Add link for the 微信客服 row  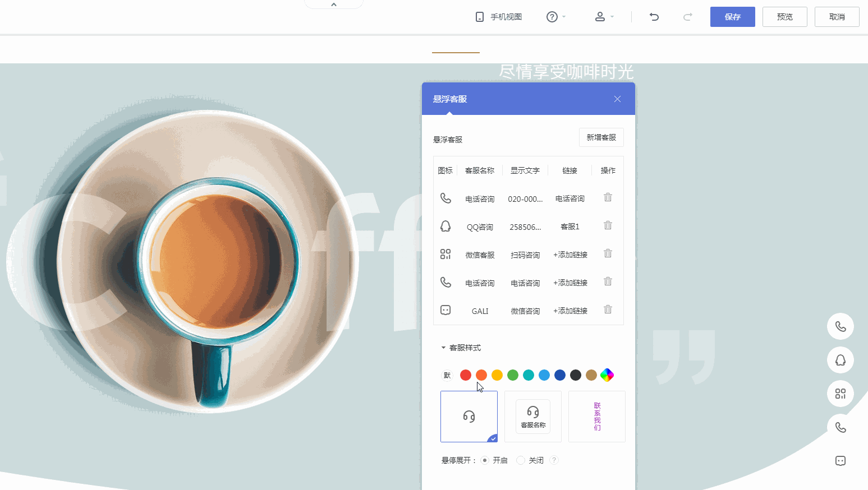570,255
